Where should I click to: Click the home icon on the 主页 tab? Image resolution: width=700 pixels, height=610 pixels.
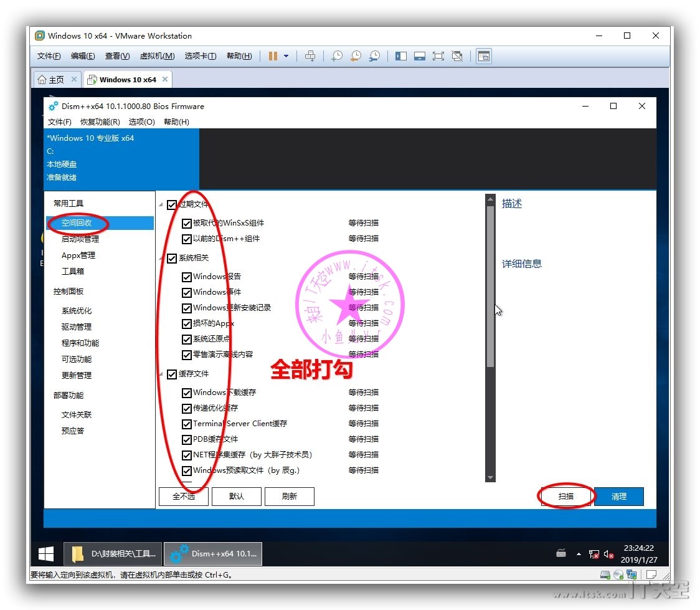click(x=42, y=80)
